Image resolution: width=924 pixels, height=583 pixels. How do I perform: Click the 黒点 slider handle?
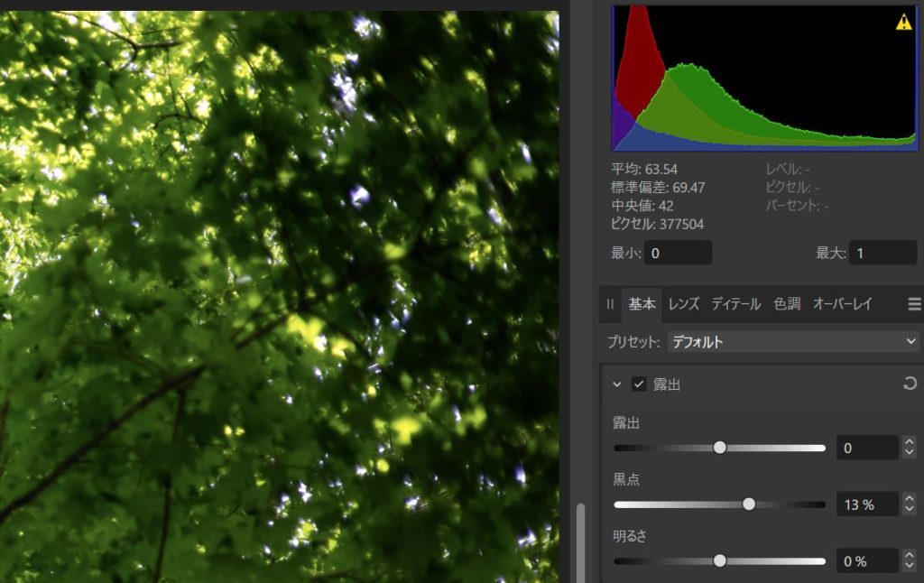coord(749,504)
